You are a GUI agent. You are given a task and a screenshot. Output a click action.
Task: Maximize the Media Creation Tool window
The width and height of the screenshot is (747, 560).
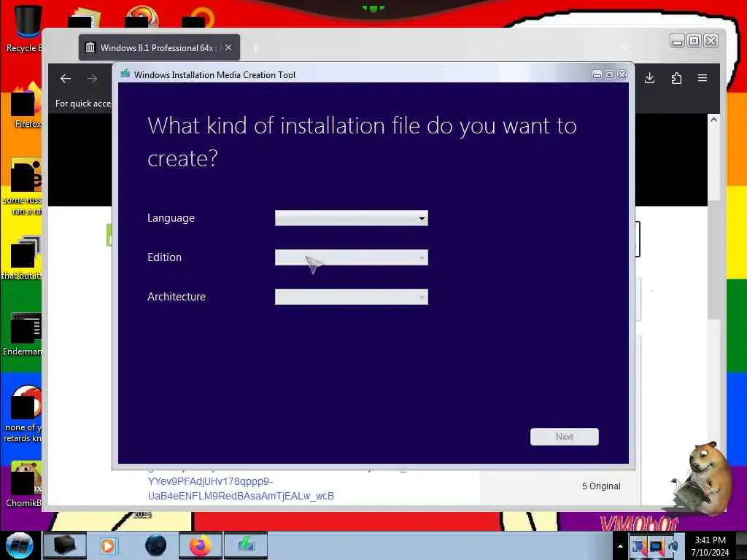click(x=609, y=75)
